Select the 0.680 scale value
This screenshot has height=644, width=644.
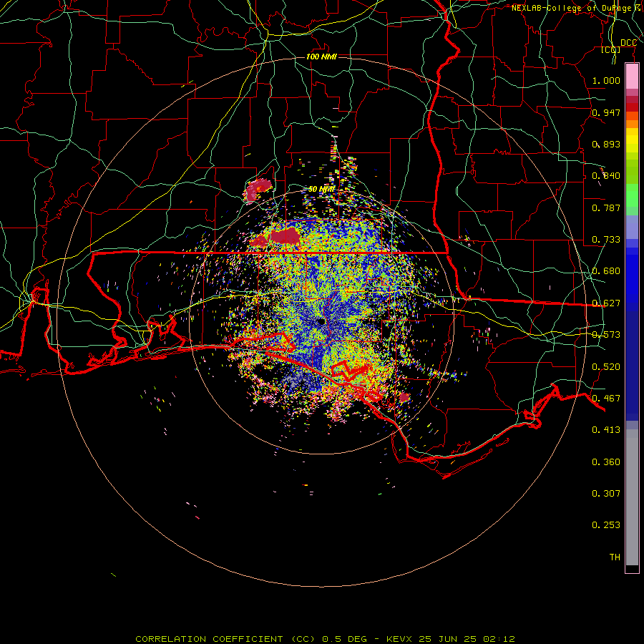point(606,271)
